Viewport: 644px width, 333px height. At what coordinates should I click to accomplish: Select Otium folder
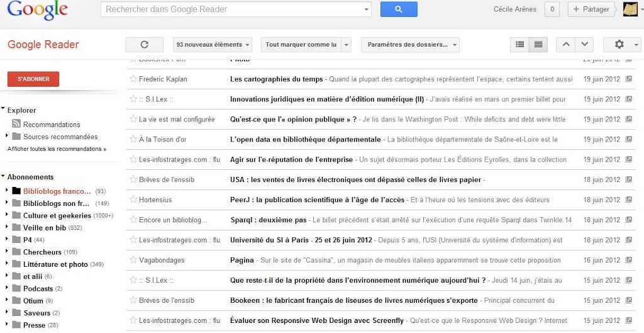[x=33, y=300]
